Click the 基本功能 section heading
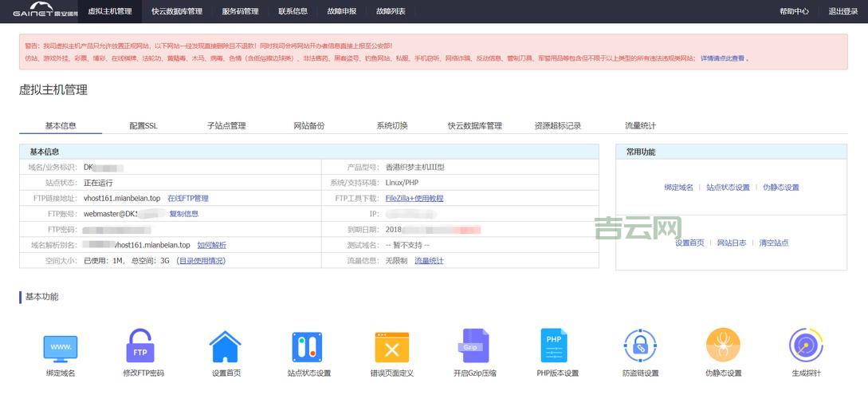The image size is (868, 399). coord(41,297)
